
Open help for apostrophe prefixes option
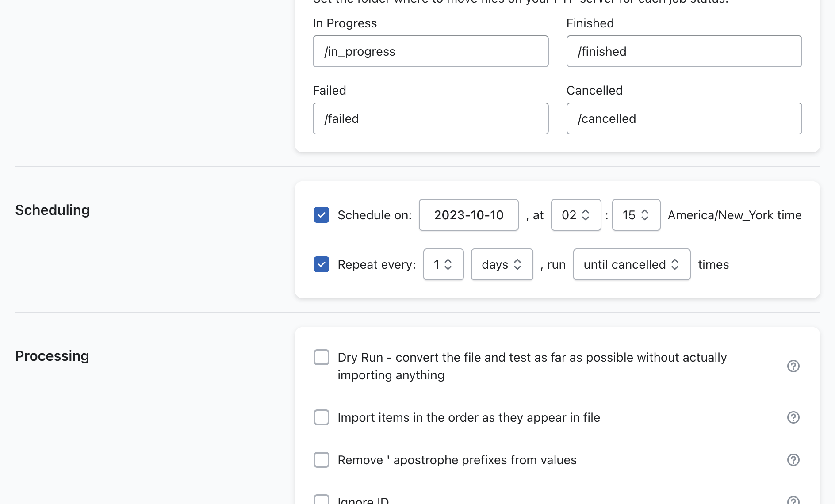click(x=793, y=460)
